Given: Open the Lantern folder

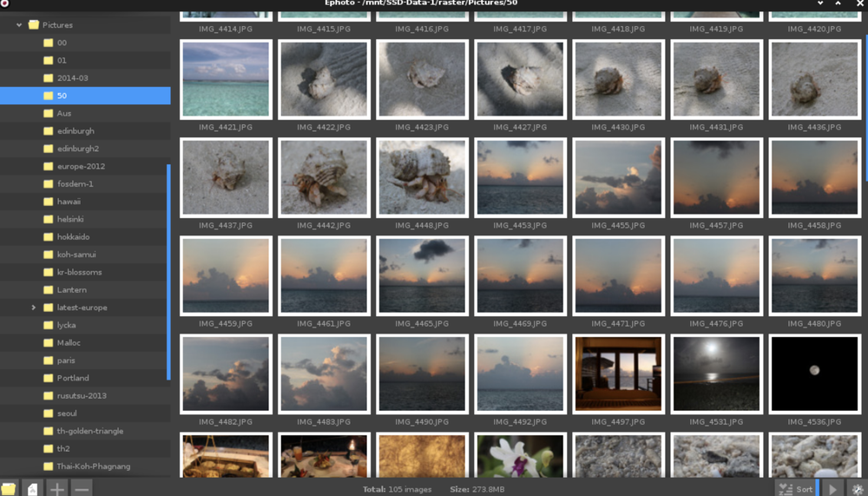Looking at the screenshot, I should click(85, 290).
